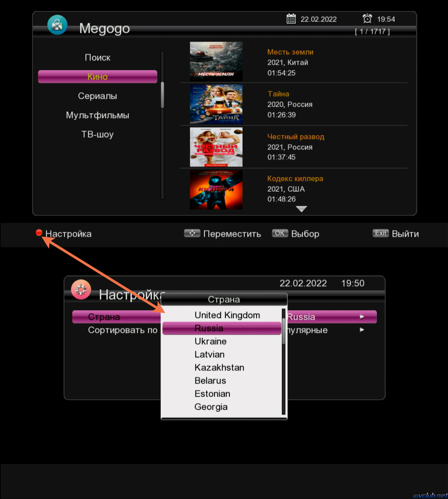Click the Выбор hint label
Screen dimensions: 448x499
(305, 234)
